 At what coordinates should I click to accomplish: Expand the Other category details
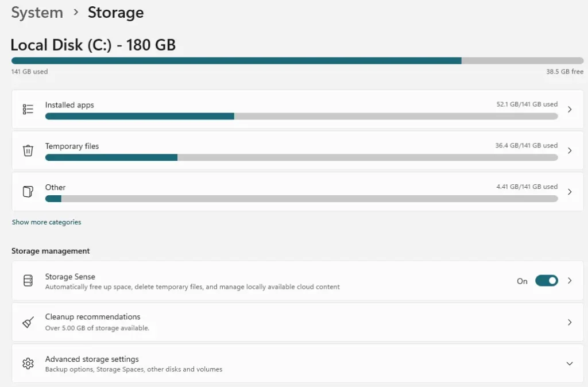(x=569, y=192)
